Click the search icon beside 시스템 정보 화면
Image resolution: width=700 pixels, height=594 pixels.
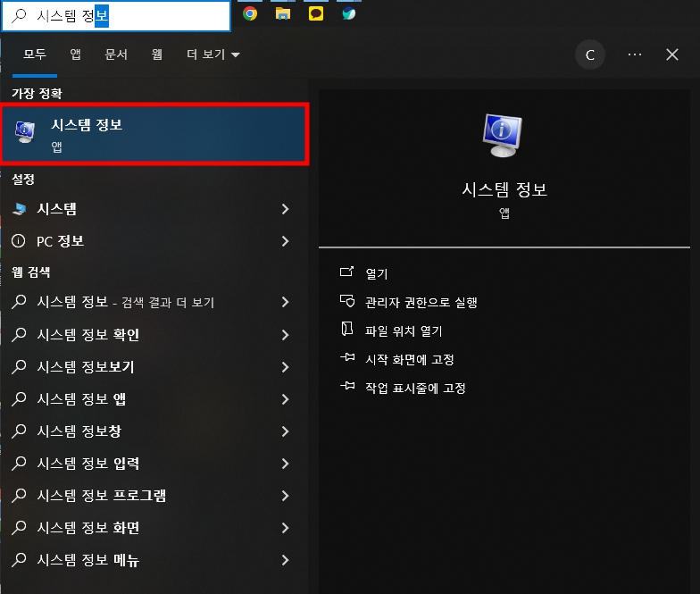(x=19, y=527)
